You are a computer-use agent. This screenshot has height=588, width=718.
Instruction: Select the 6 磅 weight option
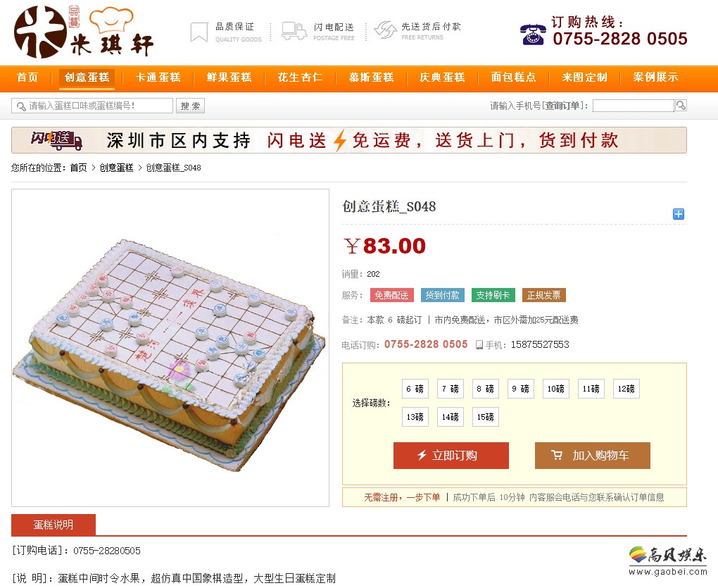[415, 389]
